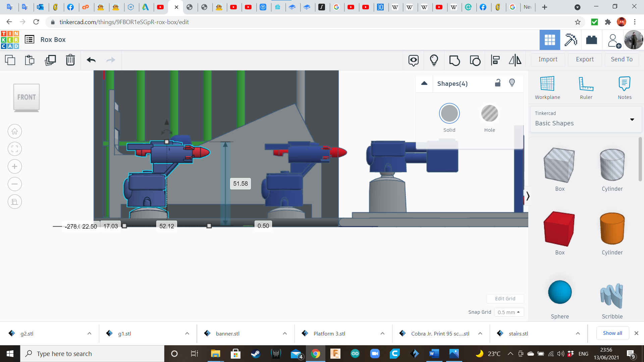This screenshot has height=362, width=644.
Task: Switch to Blocks mode tab
Action: coord(571,40)
